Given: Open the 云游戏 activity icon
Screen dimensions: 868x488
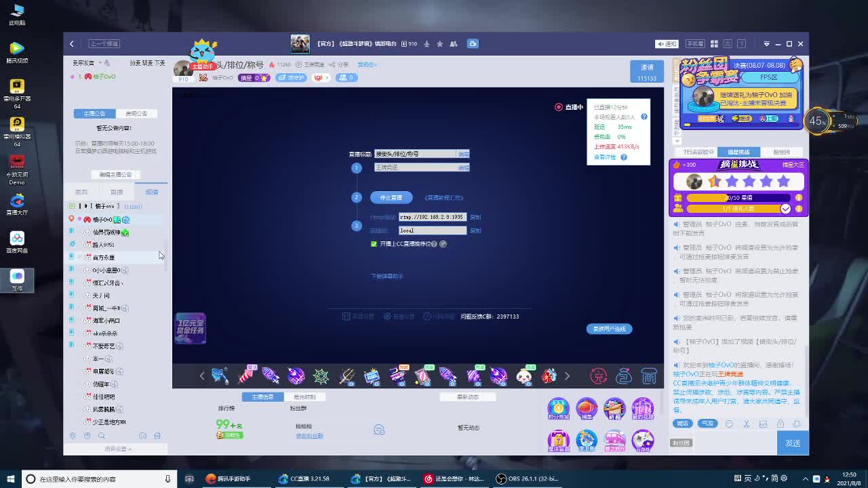Looking at the screenshot, I should [x=643, y=441].
